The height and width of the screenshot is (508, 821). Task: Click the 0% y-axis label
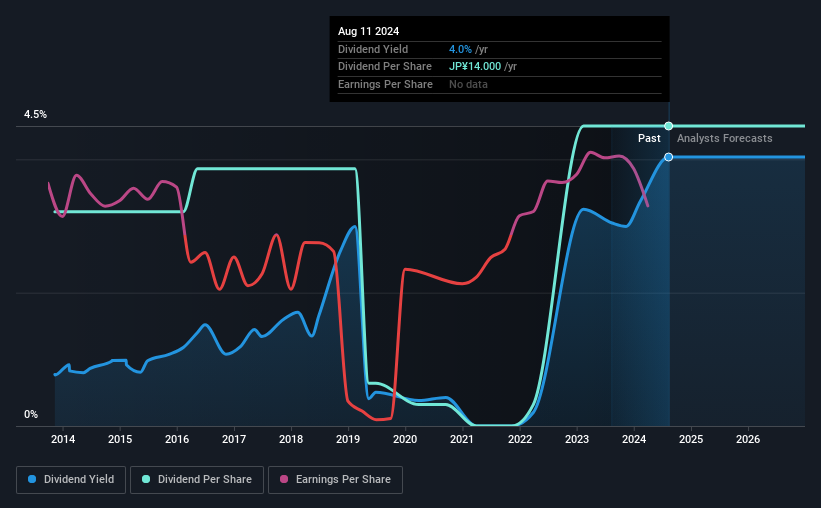[x=31, y=414]
